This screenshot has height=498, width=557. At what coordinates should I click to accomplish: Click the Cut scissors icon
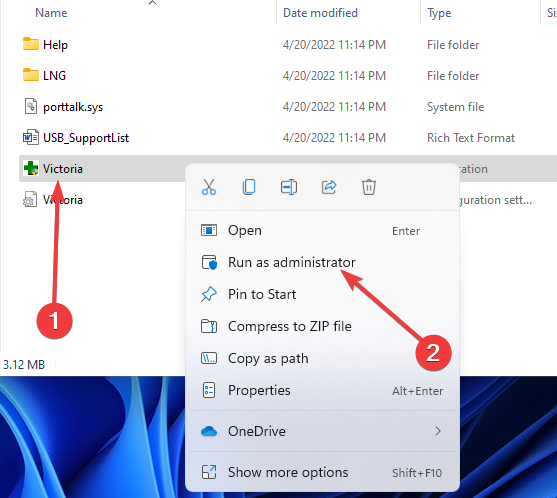pyautogui.click(x=209, y=187)
